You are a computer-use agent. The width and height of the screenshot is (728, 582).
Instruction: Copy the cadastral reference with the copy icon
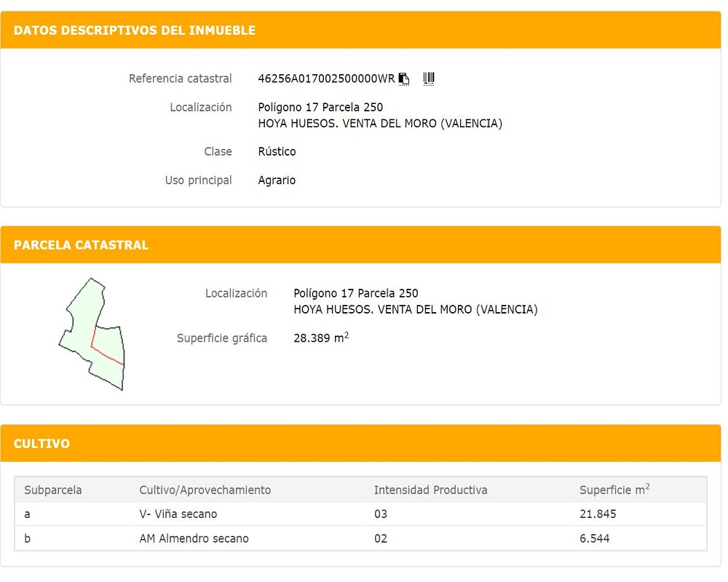click(404, 79)
